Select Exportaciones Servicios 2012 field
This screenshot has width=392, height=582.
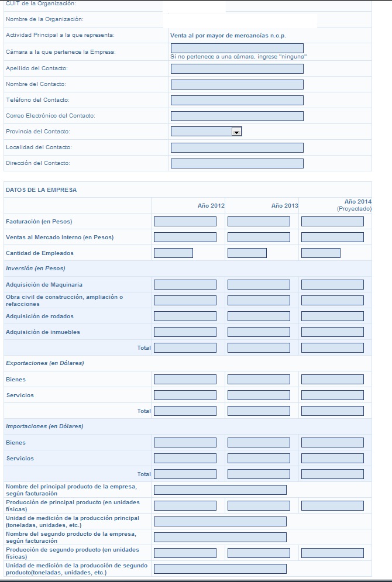185,395
